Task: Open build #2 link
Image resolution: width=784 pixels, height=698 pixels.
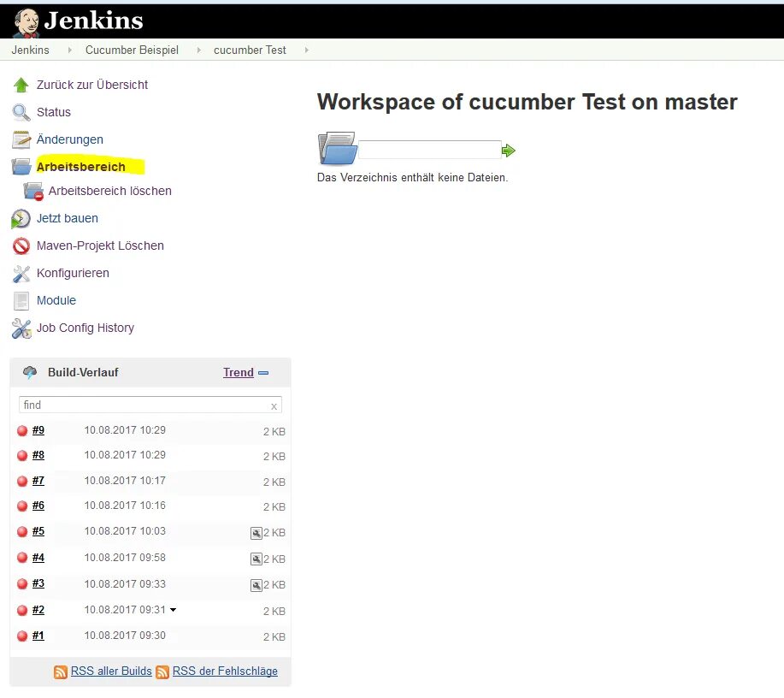Action: pyautogui.click(x=38, y=610)
